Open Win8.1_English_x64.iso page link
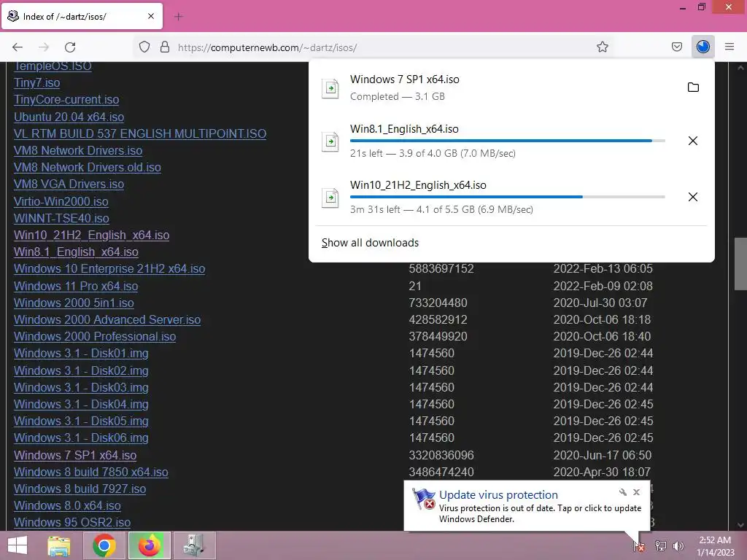This screenshot has width=747, height=560. [76, 252]
